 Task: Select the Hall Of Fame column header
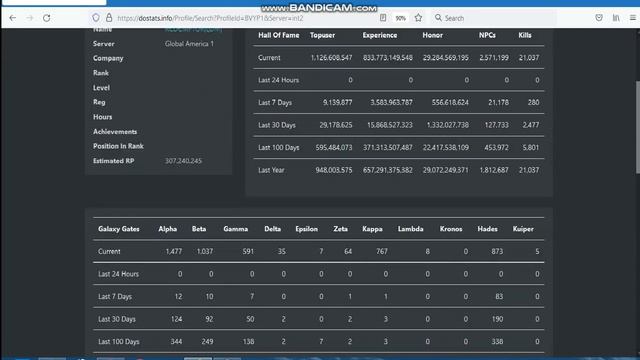pos(278,36)
